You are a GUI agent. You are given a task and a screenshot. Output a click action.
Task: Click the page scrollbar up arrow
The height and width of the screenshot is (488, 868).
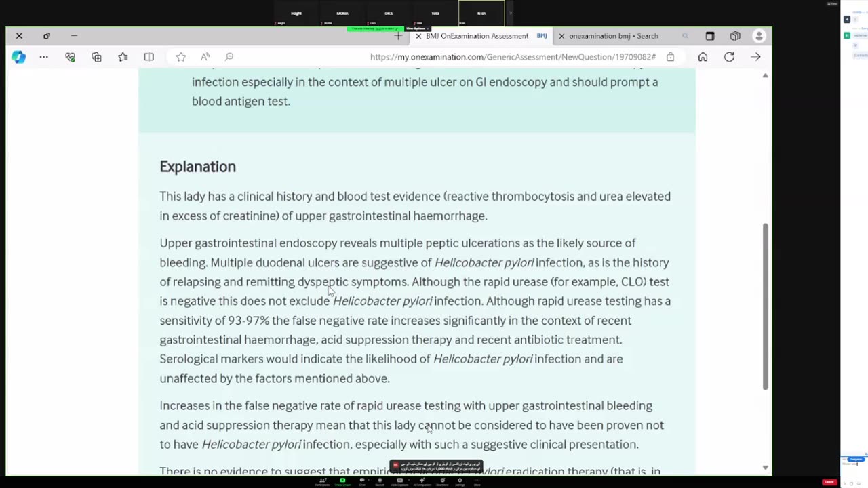766,75
